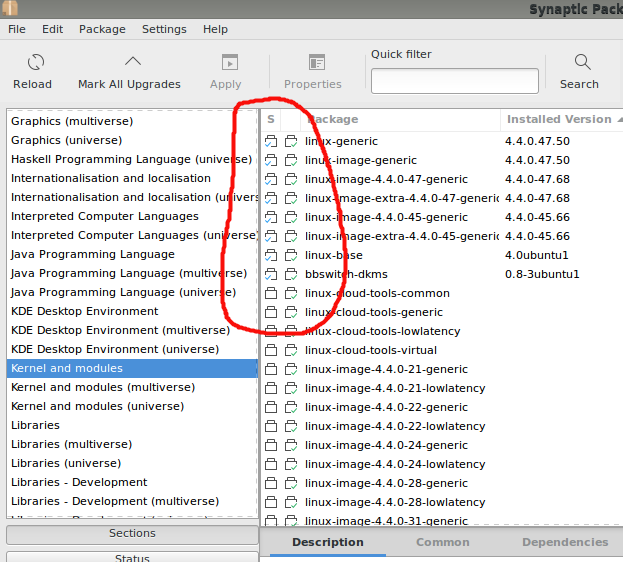Click Synaptic app icon in title bar
Image resolution: width=623 pixels, height=562 pixels.
[x=10, y=8]
